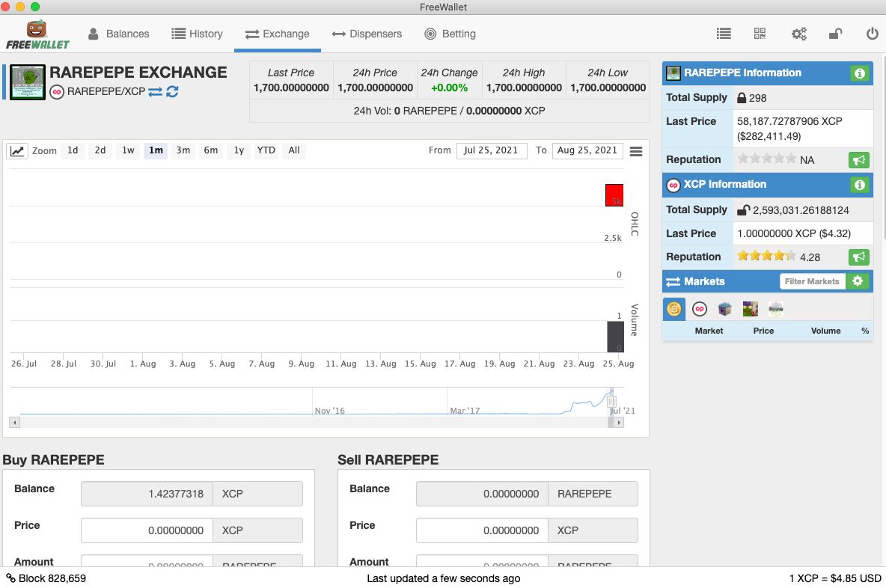Open the Betting tab

pyautogui.click(x=450, y=34)
